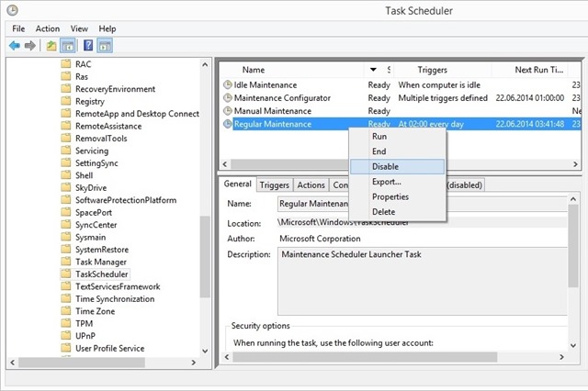Select the Task Manager folder
588x391 pixels.
tap(101, 262)
